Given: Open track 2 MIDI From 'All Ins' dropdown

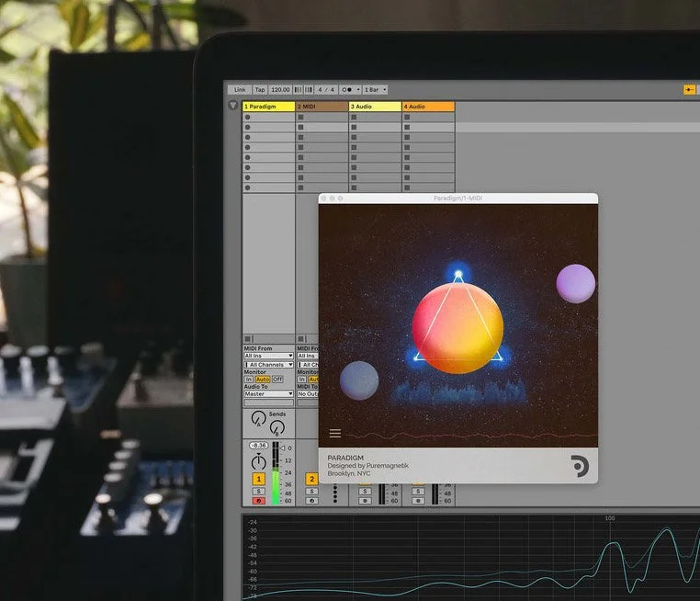Looking at the screenshot, I should point(308,356).
